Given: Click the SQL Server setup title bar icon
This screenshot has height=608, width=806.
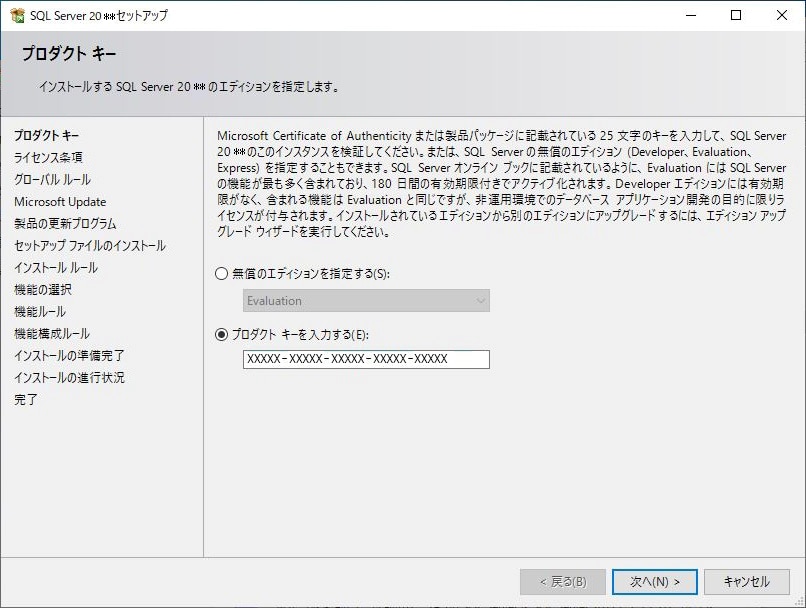Looking at the screenshot, I should coord(17,15).
